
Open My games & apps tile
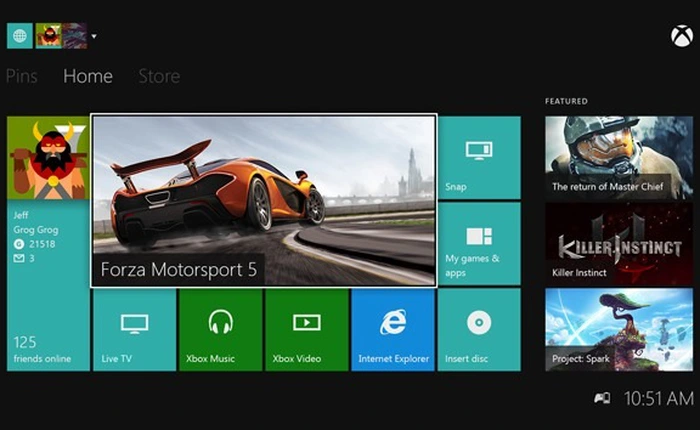click(479, 244)
